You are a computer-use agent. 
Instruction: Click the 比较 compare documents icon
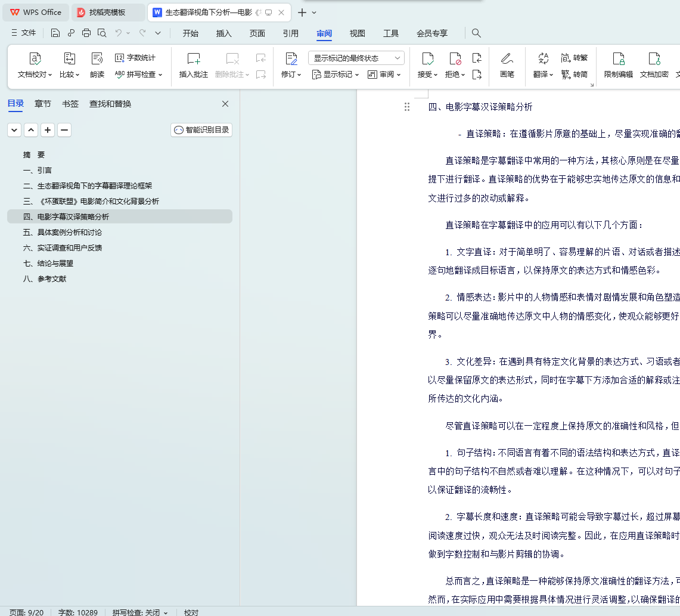point(69,58)
